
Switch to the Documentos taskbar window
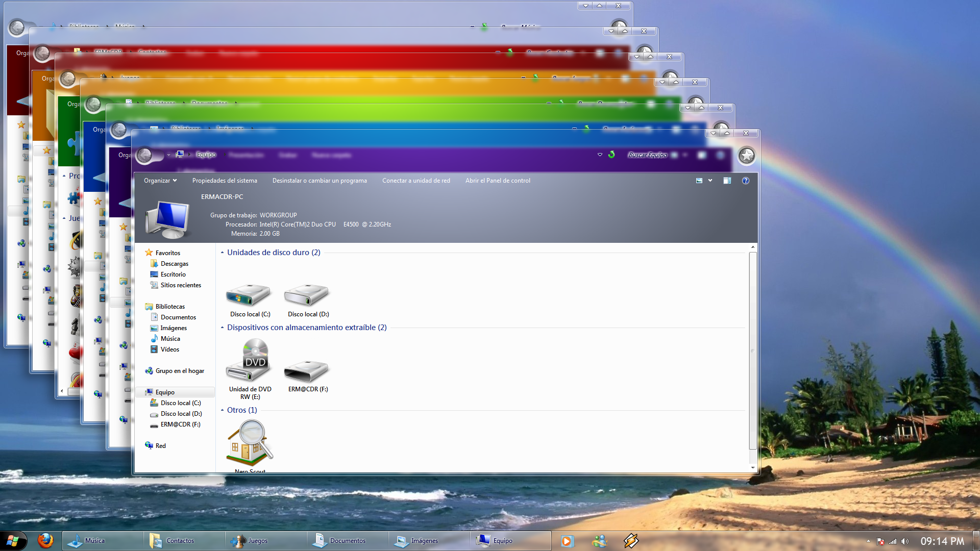click(348, 541)
